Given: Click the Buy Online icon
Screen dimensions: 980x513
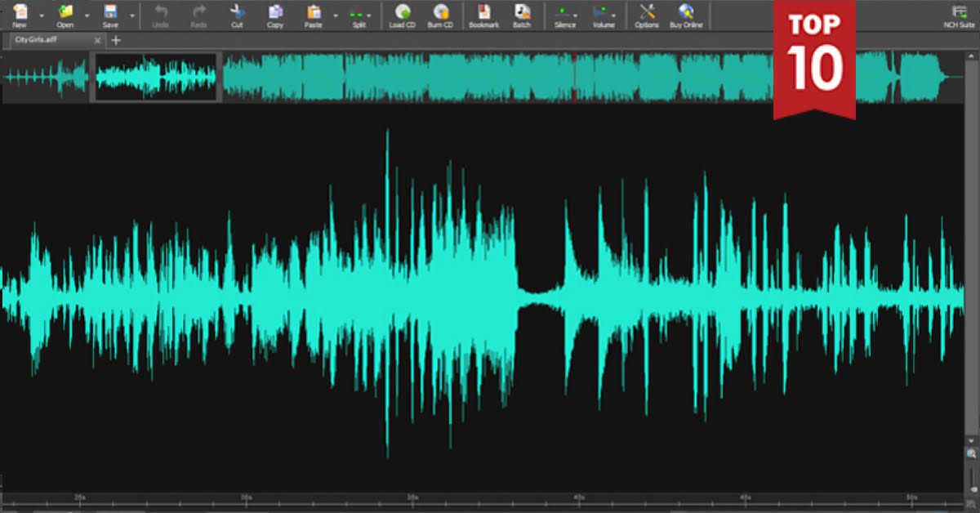Looking at the screenshot, I should (686, 13).
